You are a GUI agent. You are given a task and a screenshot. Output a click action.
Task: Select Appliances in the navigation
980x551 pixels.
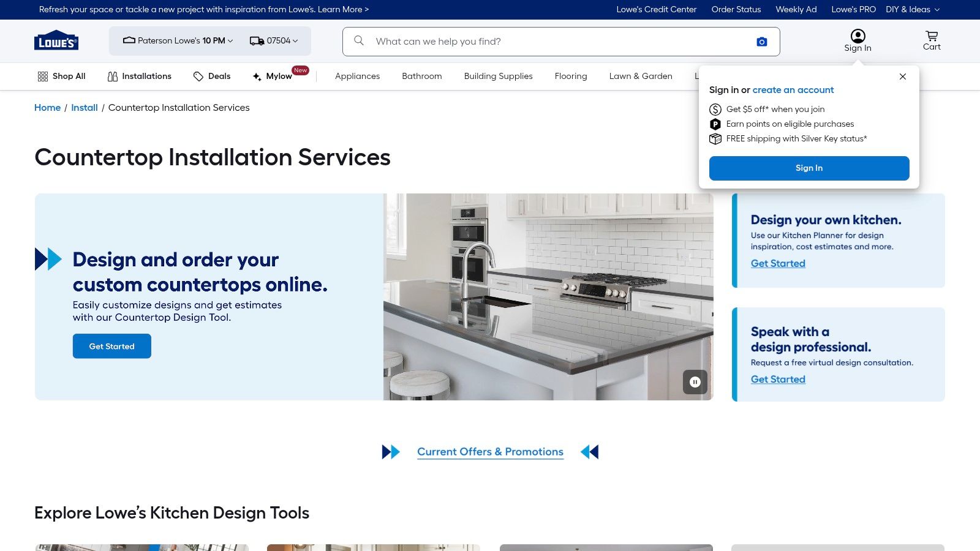357,76
